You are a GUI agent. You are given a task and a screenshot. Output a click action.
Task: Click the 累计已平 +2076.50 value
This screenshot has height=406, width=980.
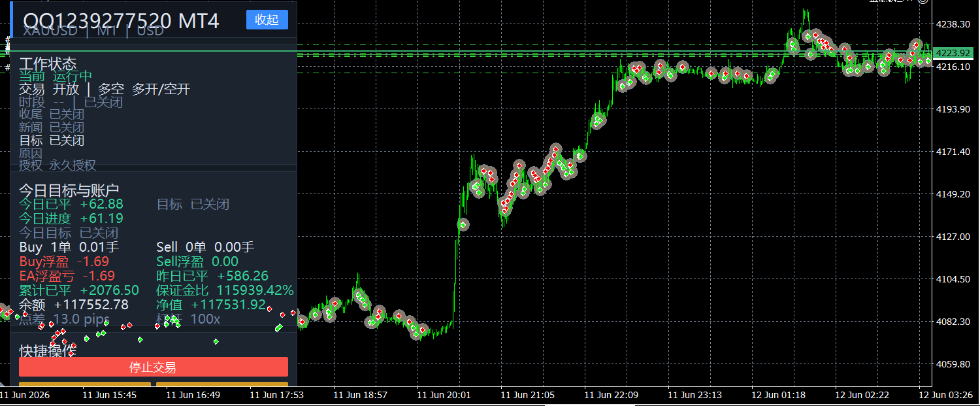click(79, 290)
